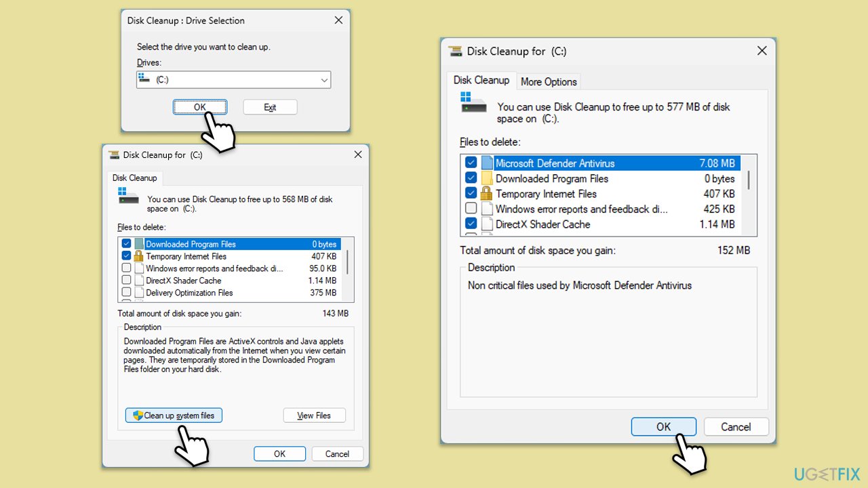Select the Windows error reports 95.0 KB row

click(x=214, y=268)
